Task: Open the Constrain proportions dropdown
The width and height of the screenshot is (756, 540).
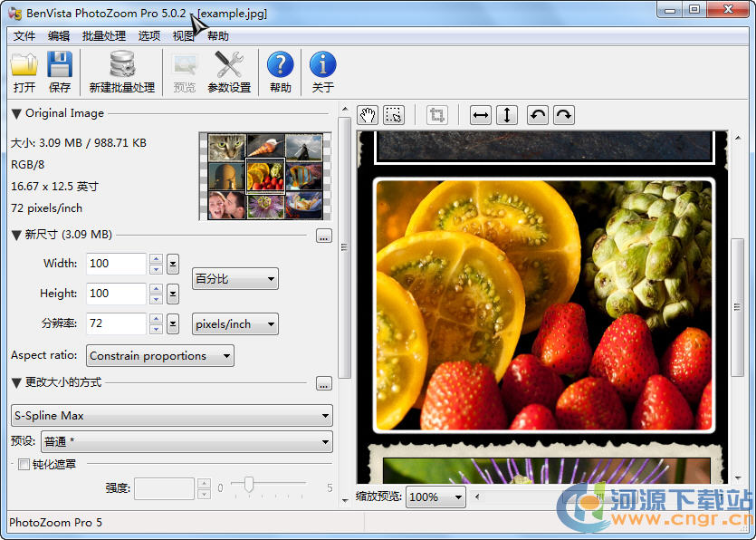Action: tap(160, 356)
